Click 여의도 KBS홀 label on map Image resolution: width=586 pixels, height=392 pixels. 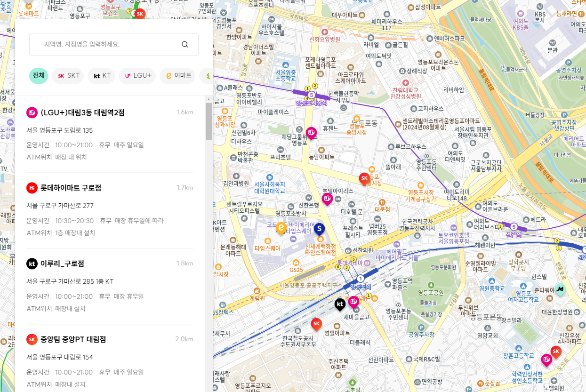coord(521,24)
